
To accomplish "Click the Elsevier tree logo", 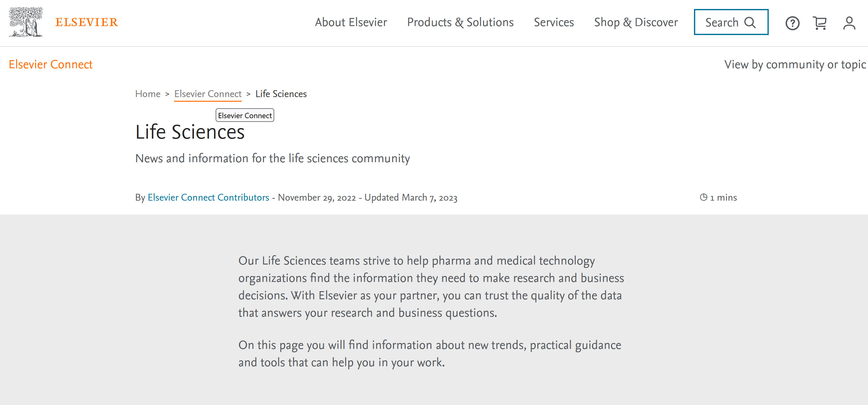I will click(26, 22).
